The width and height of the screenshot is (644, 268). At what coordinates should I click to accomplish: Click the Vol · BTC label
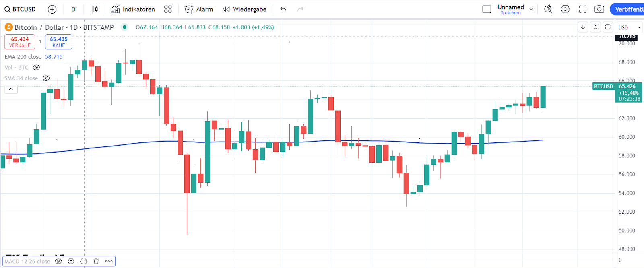17,68
